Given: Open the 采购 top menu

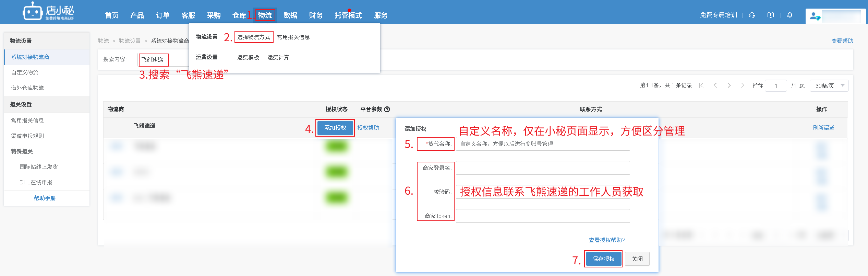Looking at the screenshot, I should pos(214,15).
